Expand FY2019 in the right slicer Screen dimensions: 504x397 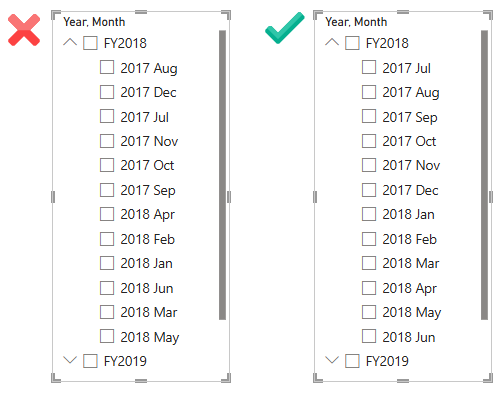[332, 360]
